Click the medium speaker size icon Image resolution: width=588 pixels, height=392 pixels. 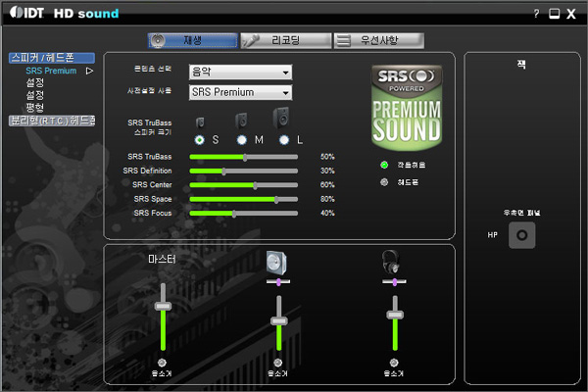point(241,121)
